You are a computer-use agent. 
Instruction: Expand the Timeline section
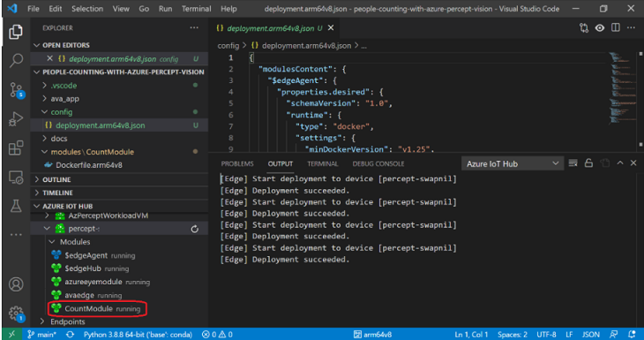(x=37, y=193)
